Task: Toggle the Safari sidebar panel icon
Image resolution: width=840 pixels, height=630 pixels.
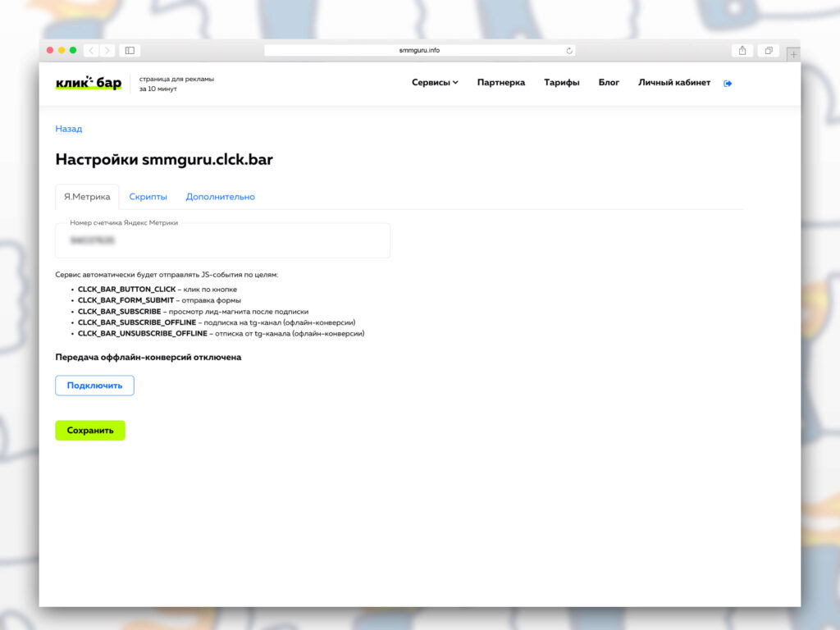Action: pos(130,50)
